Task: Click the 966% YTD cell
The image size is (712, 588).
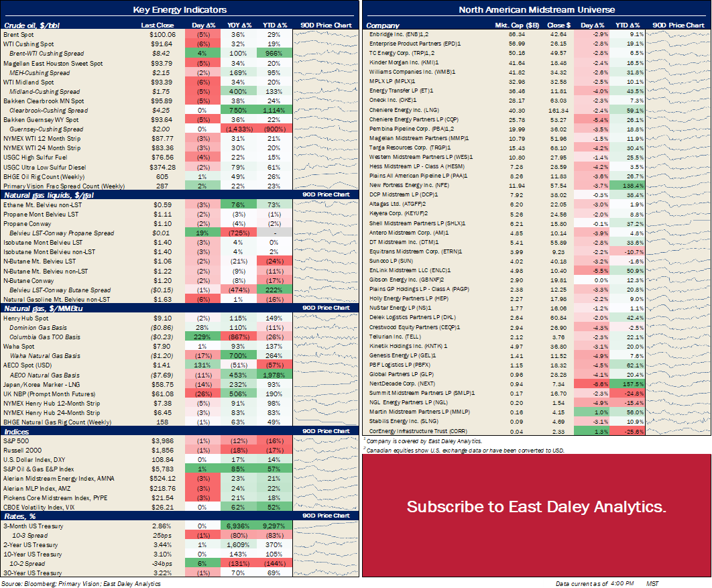Action: pos(274,54)
